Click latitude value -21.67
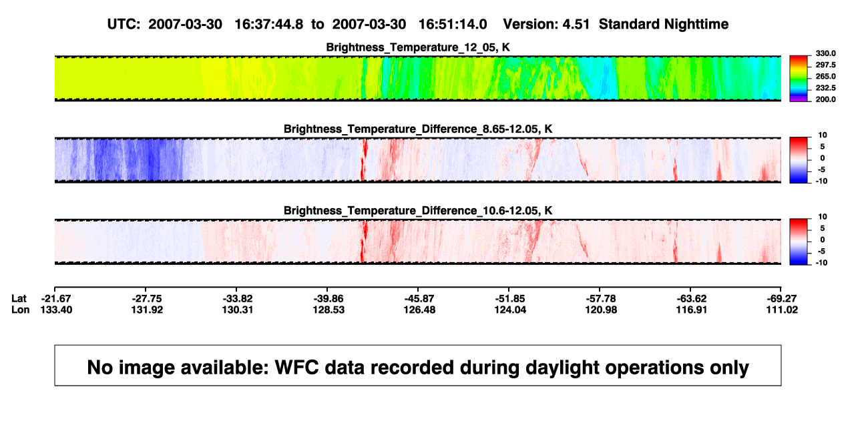Viewport: 868px width, 445px height. [56, 298]
